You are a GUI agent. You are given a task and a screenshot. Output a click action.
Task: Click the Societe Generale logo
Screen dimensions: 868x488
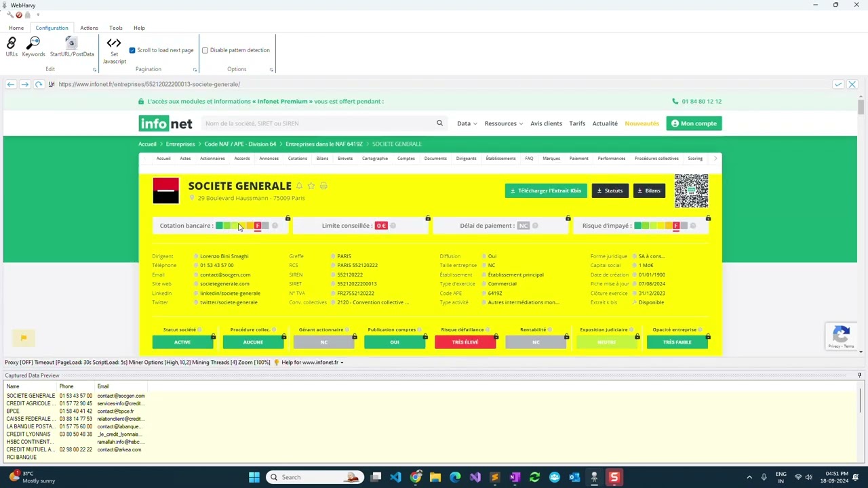(x=166, y=190)
